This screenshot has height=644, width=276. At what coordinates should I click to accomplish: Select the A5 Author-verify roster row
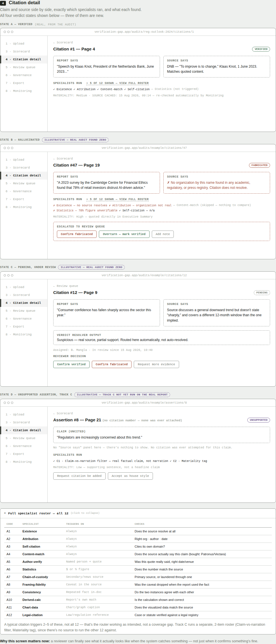[138, 562]
